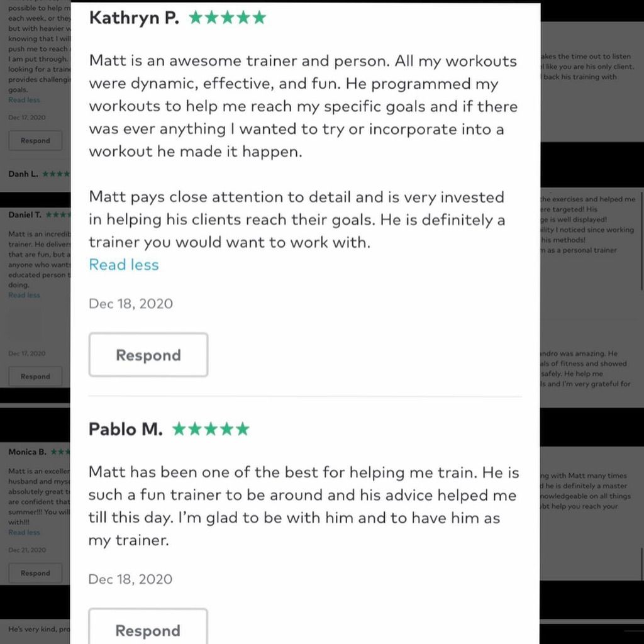Image resolution: width=644 pixels, height=644 pixels.
Task: Click the Daniel T. reviewer name
Action: tap(25, 215)
